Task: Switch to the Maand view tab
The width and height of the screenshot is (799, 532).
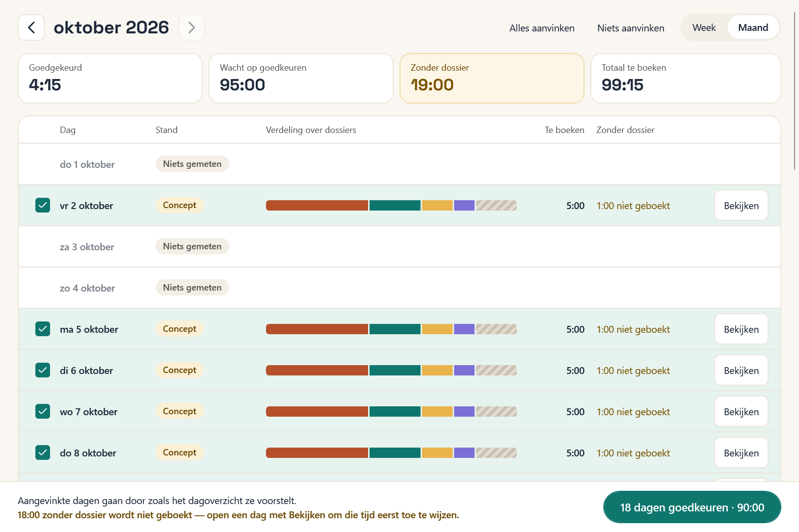Action: coord(753,27)
